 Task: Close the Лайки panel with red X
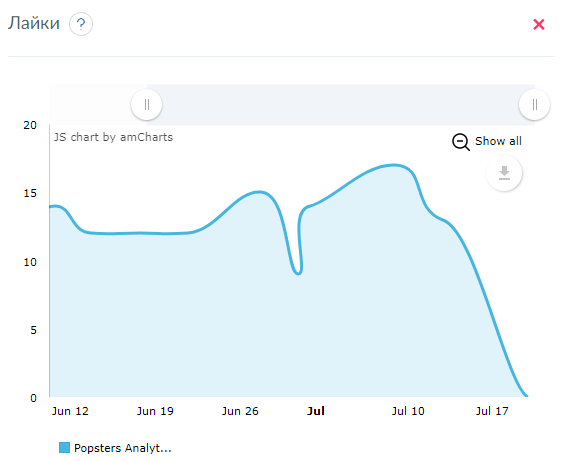click(x=538, y=24)
